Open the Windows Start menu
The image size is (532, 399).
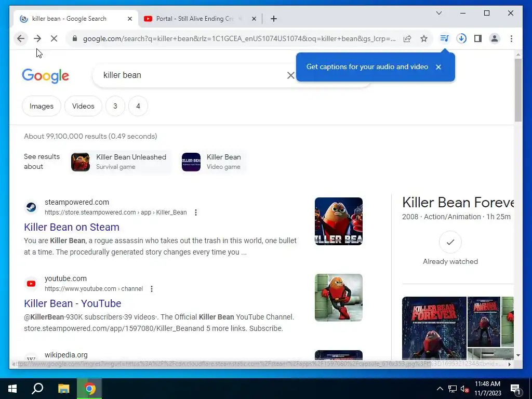[x=12, y=389]
